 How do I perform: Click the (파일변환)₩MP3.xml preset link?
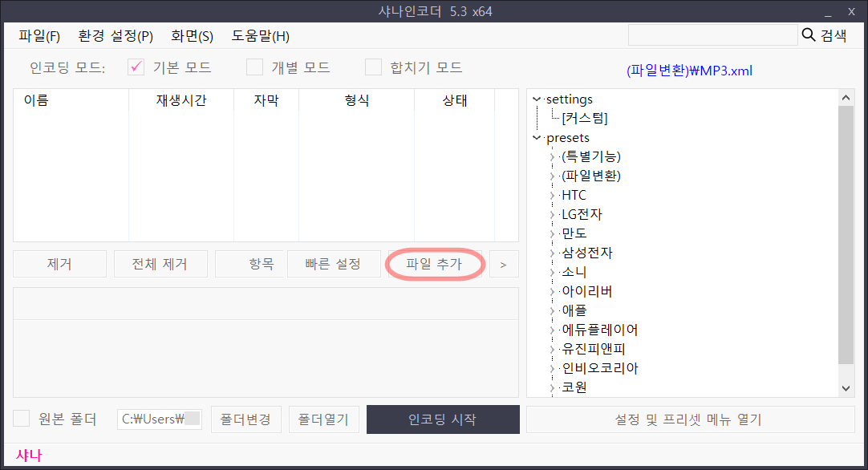tap(689, 71)
